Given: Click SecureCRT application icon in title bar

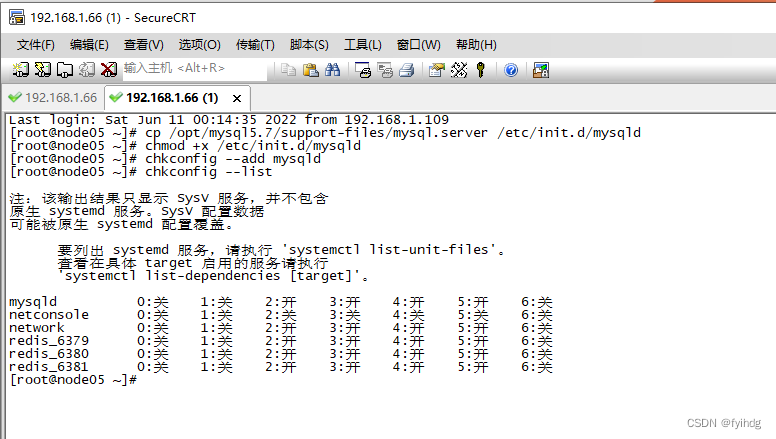Looking at the screenshot, I should click(x=16, y=17).
